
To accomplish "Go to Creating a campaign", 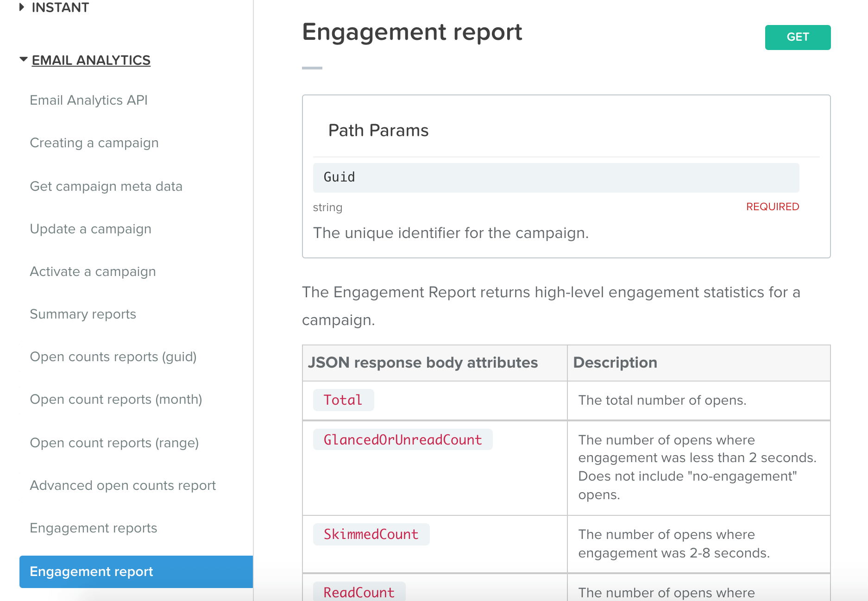I will tap(94, 143).
